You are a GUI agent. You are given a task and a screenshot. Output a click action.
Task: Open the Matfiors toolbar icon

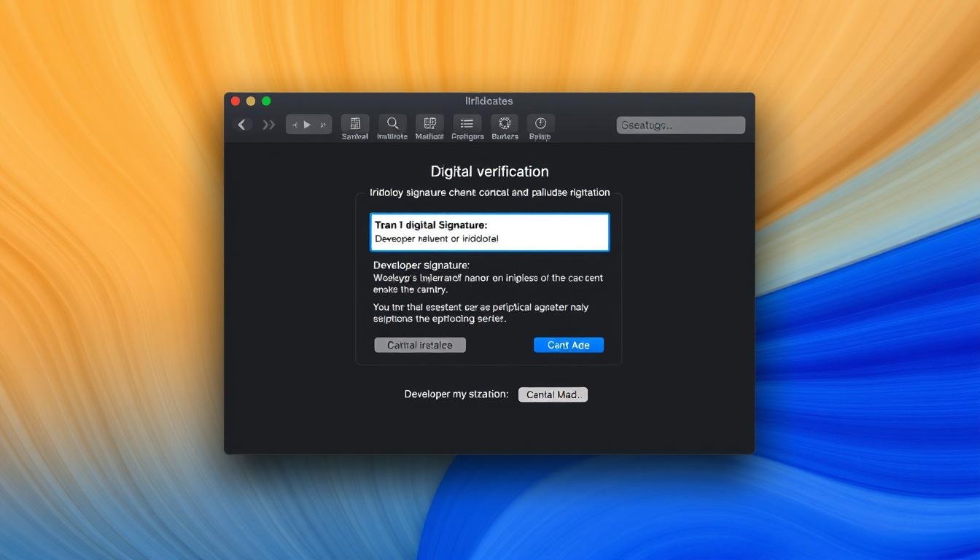pyautogui.click(x=429, y=124)
